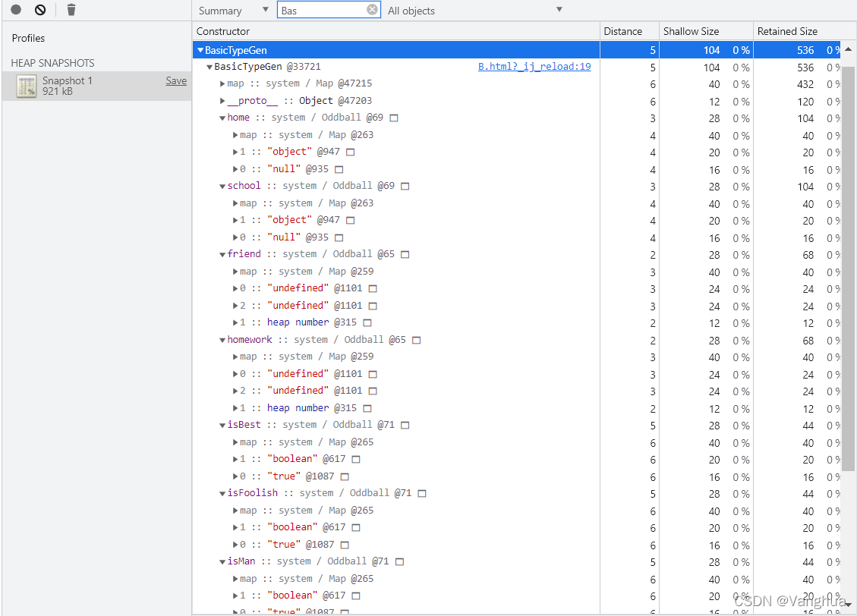The image size is (857, 616).
Task: Click the scroll up arrow of results scrollbar
Action: point(848,49)
